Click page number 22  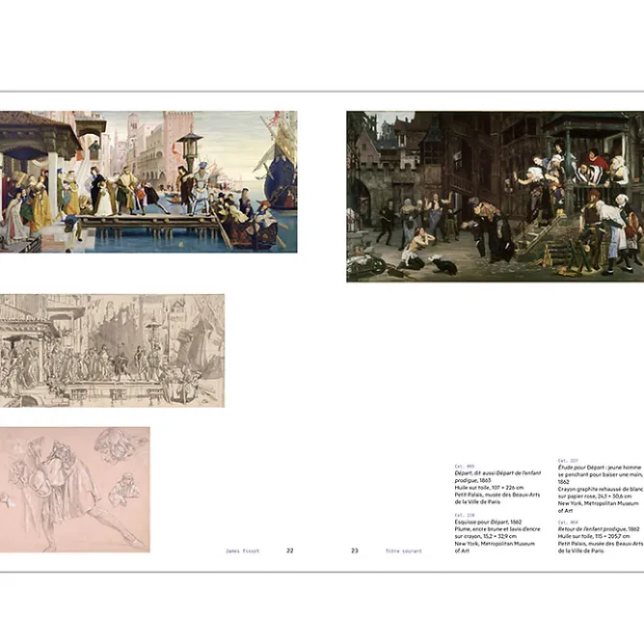(x=290, y=550)
